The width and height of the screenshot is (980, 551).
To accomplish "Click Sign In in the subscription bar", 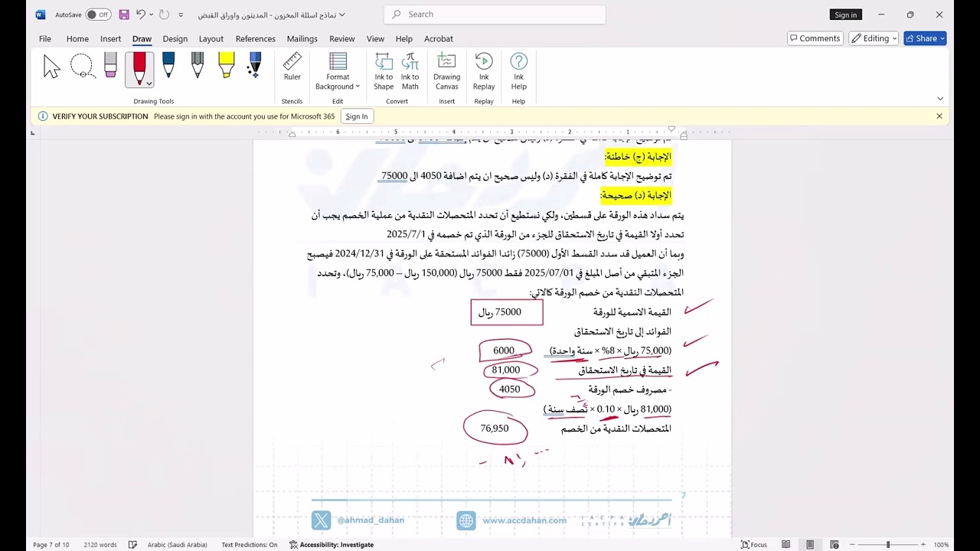I will 357,116.
